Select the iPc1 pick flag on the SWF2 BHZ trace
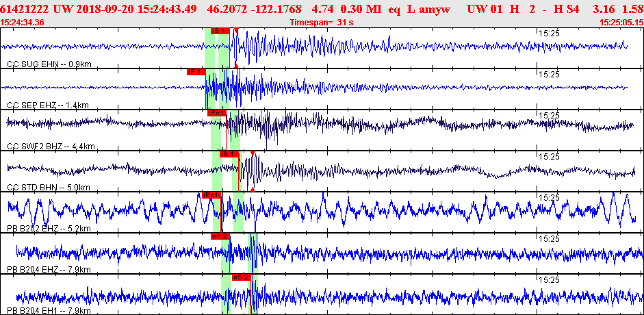644x315 pixels. coord(217,113)
